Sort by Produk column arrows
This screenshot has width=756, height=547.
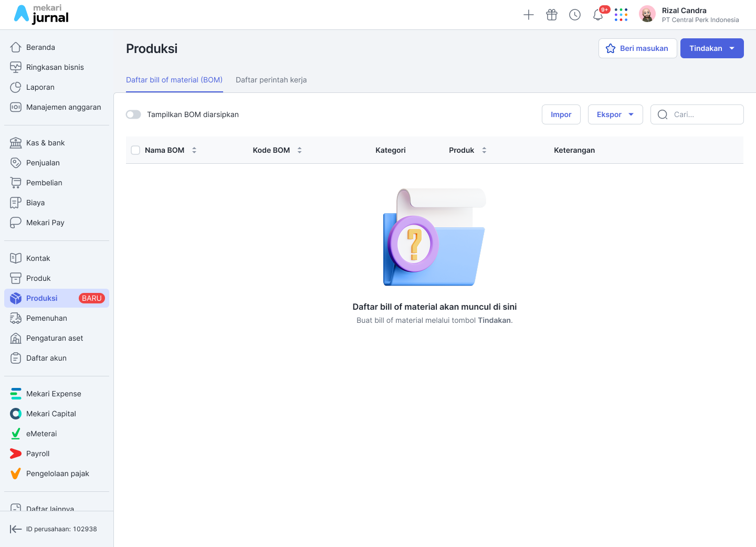click(x=484, y=150)
